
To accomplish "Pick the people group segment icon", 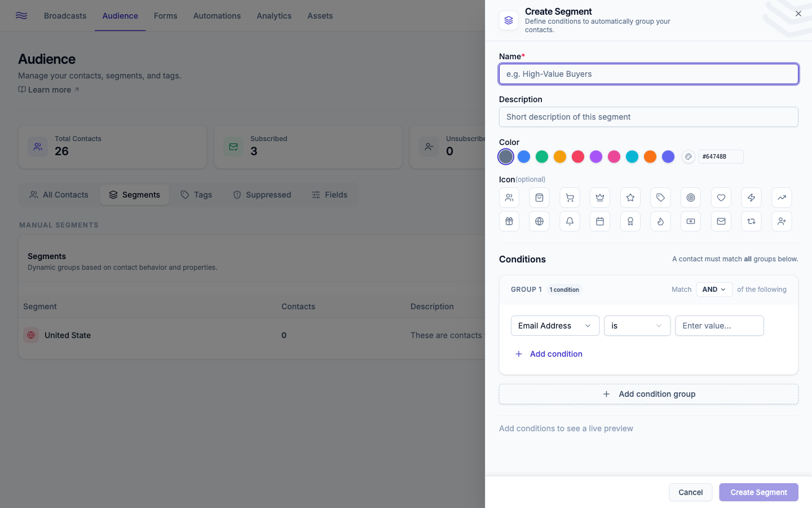I will [x=509, y=198].
